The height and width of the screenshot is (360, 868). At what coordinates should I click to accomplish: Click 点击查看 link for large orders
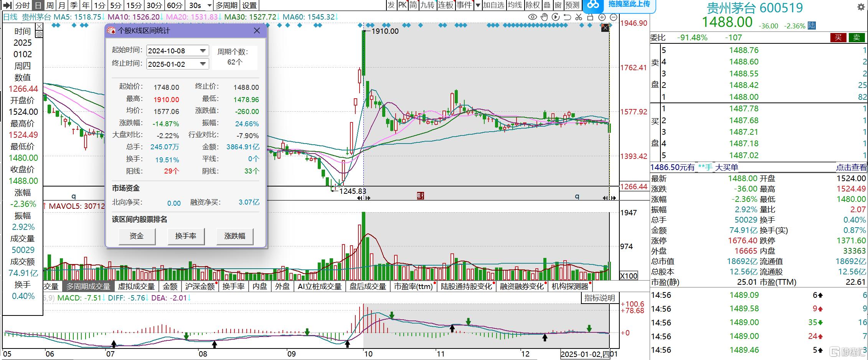point(851,167)
